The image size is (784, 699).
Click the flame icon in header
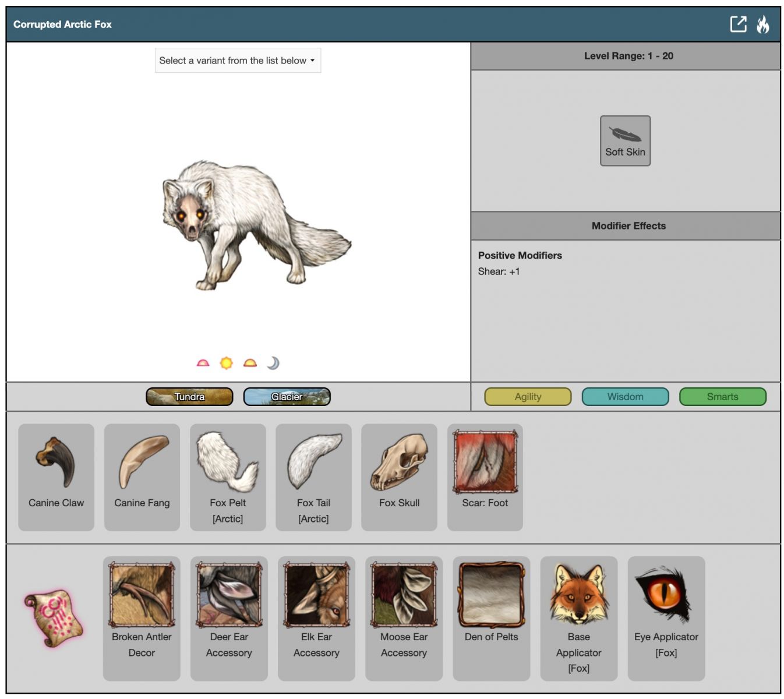(762, 24)
